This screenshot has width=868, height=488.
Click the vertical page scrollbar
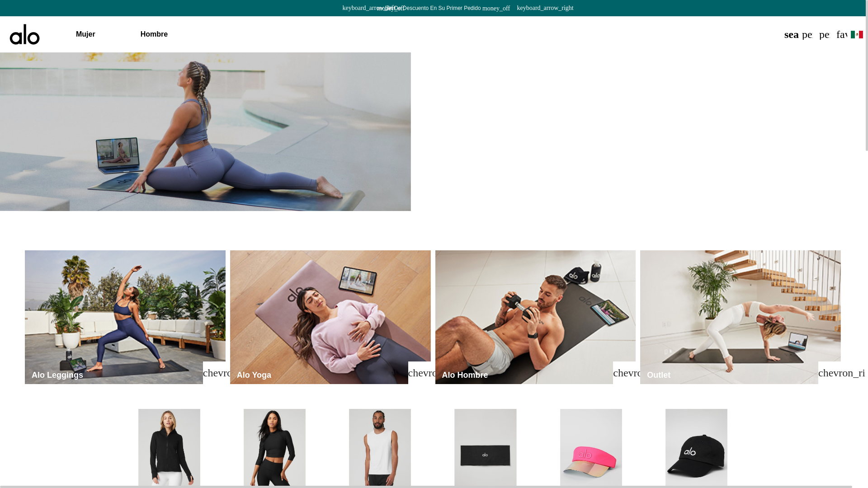(867, 75)
